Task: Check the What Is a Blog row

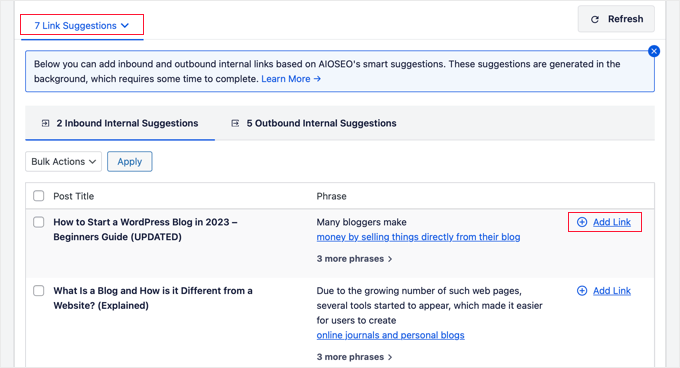Action: (39, 290)
